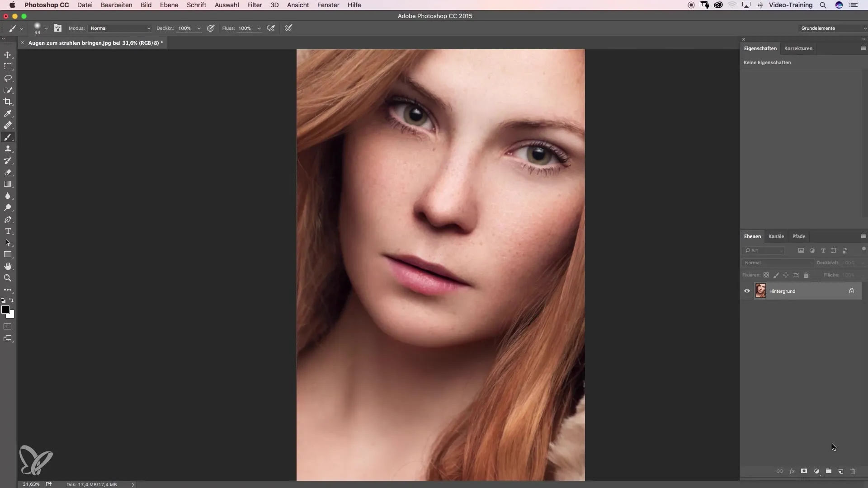The width and height of the screenshot is (868, 488).
Task: Reset default foreground and background colors
Action: (x=3, y=300)
